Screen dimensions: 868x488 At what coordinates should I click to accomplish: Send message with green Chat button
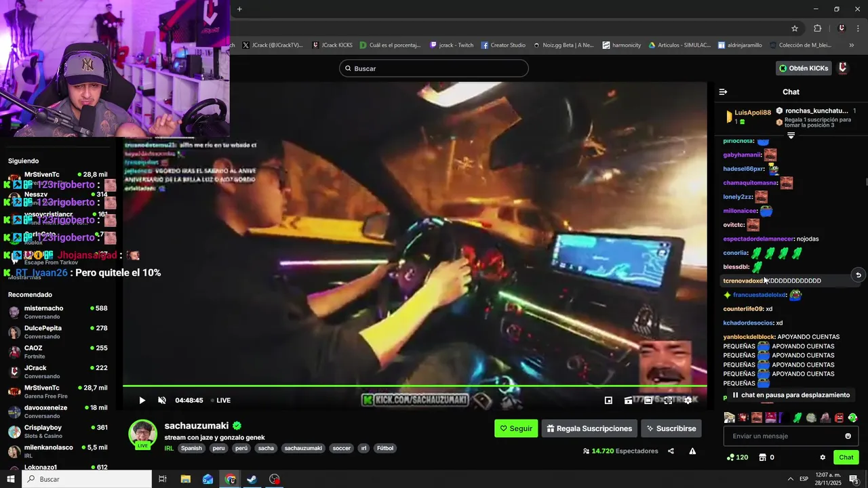click(x=846, y=457)
